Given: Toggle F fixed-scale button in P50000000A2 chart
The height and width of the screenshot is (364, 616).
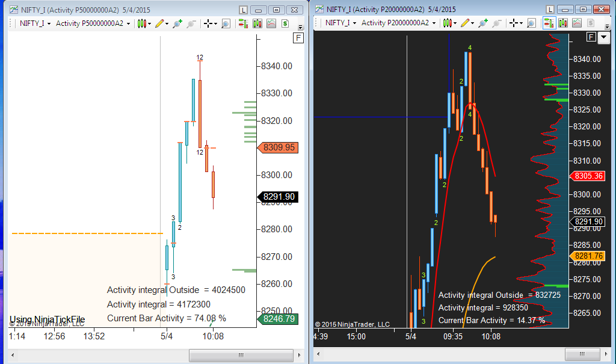Looking at the screenshot, I should click(298, 38).
